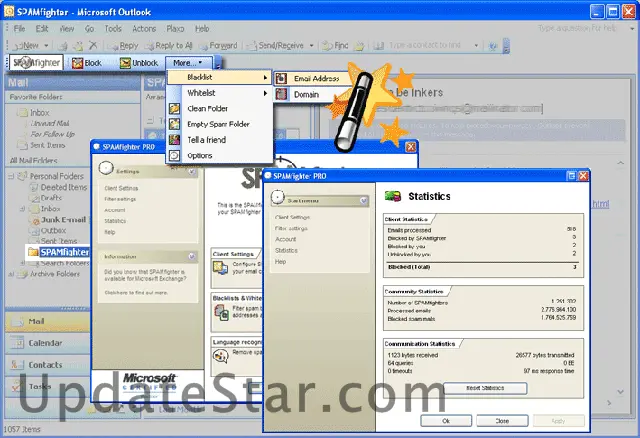Click the New mail toolbar button

(26, 46)
